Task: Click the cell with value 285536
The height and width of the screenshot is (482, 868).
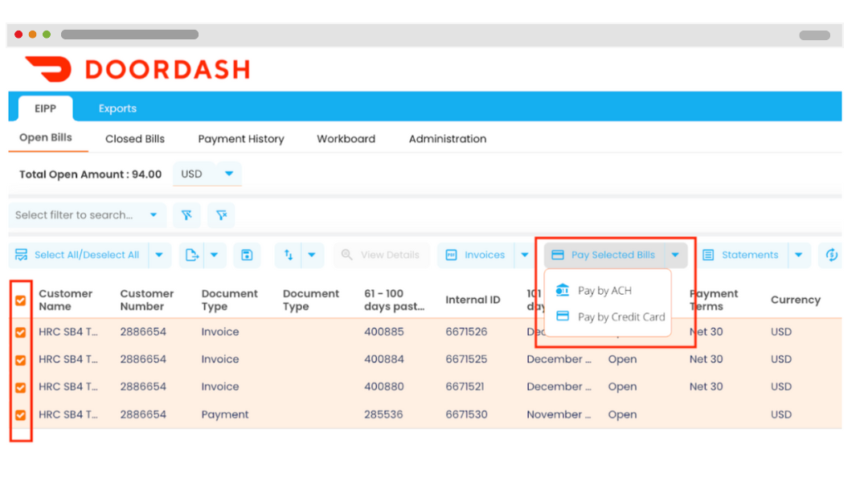Action: [x=383, y=415]
